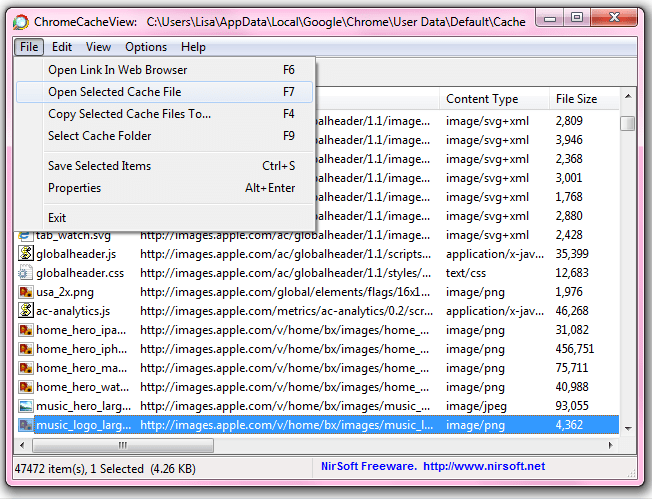Close the ChromeCacheView window
The width and height of the screenshot is (652, 499).
coord(614,17)
